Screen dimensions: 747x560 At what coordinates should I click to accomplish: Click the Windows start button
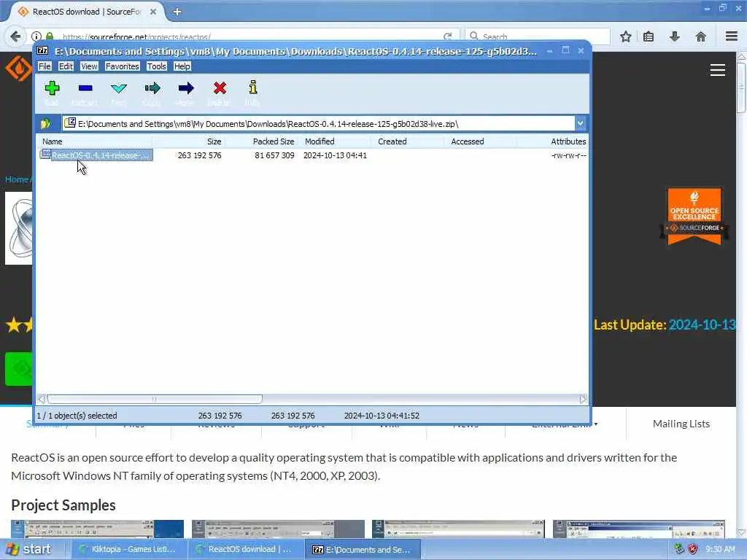(x=28, y=550)
